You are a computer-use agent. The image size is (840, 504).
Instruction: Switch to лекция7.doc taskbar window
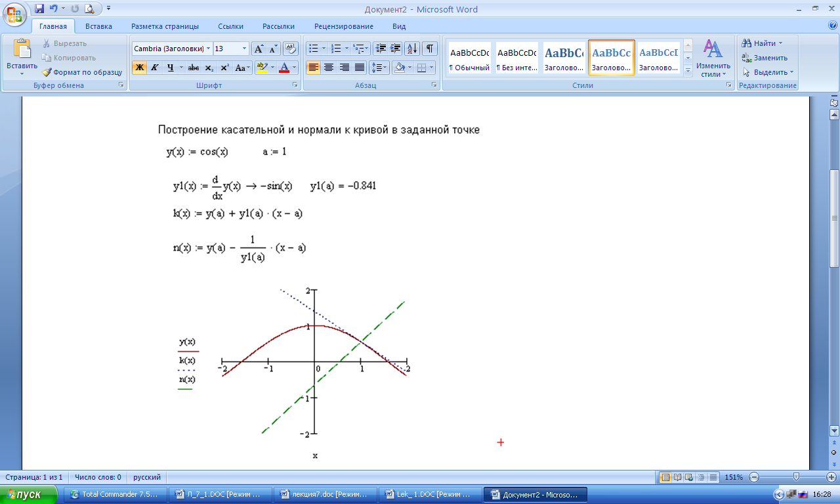[326, 494]
